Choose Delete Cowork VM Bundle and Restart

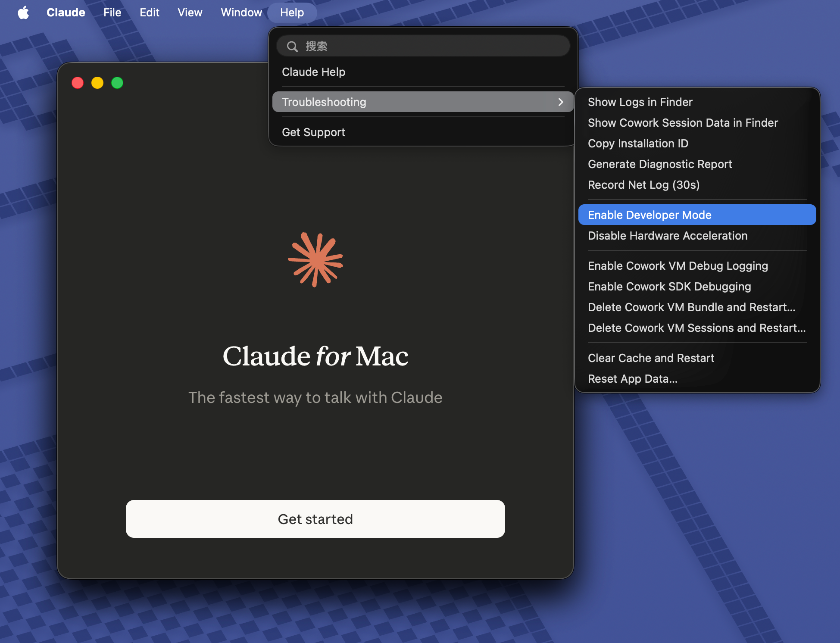tap(697, 307)
